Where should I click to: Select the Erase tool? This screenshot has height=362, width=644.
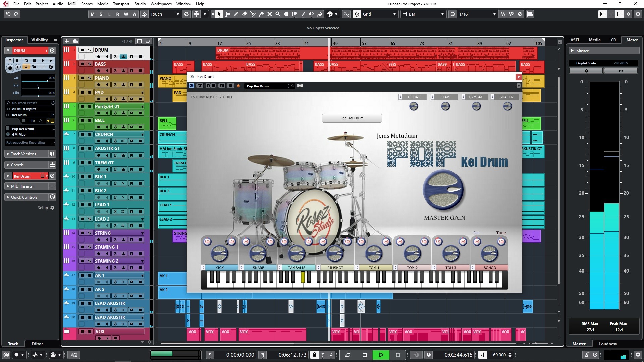[x=244, y=14]
